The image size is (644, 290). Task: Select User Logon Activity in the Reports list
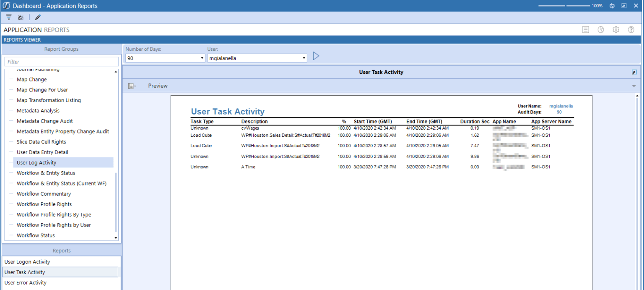[27, 261]
